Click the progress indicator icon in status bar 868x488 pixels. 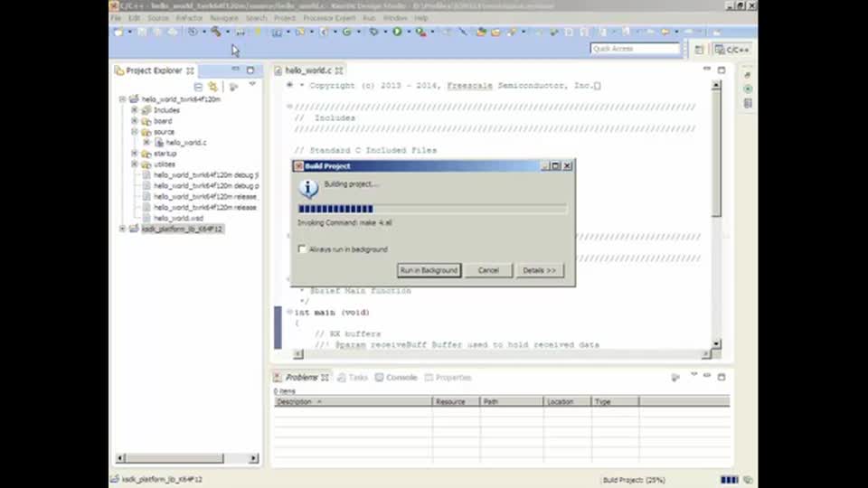coord(729,480)
